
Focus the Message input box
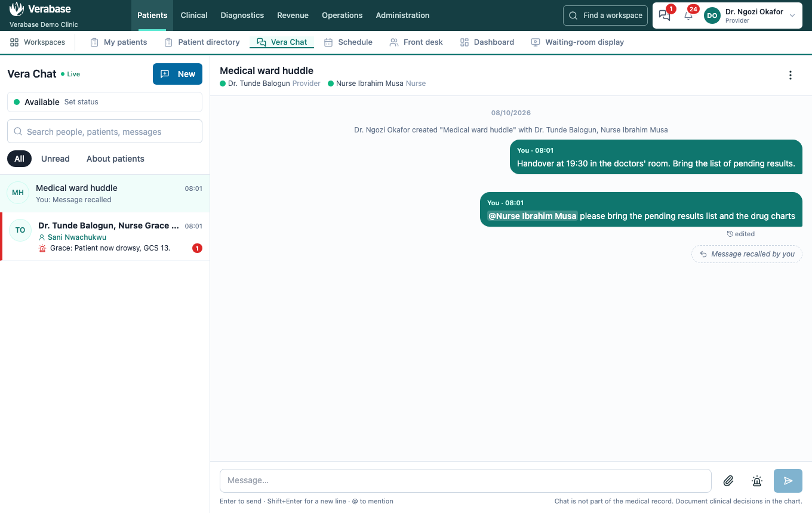click(466, 481)
